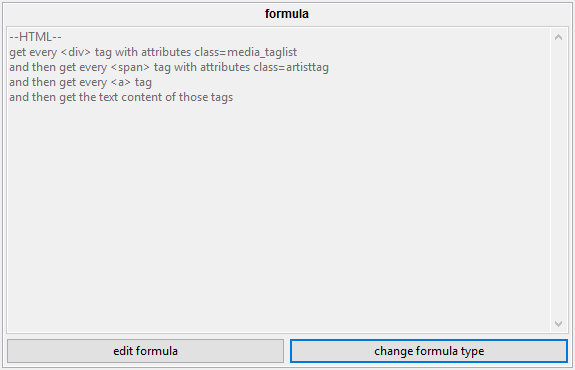Click the 'and then get every <a> tag' line
The image size is (575, 370).
coord(80,82)
